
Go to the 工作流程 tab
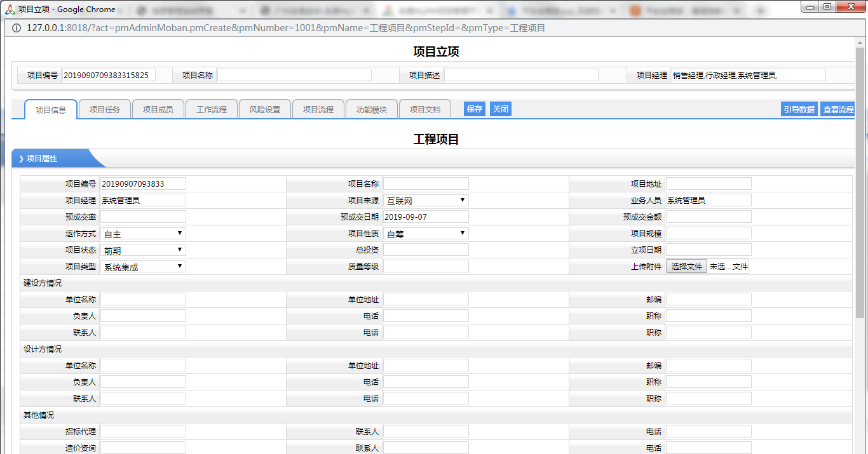pyautogui.click(x=211, y=109)
